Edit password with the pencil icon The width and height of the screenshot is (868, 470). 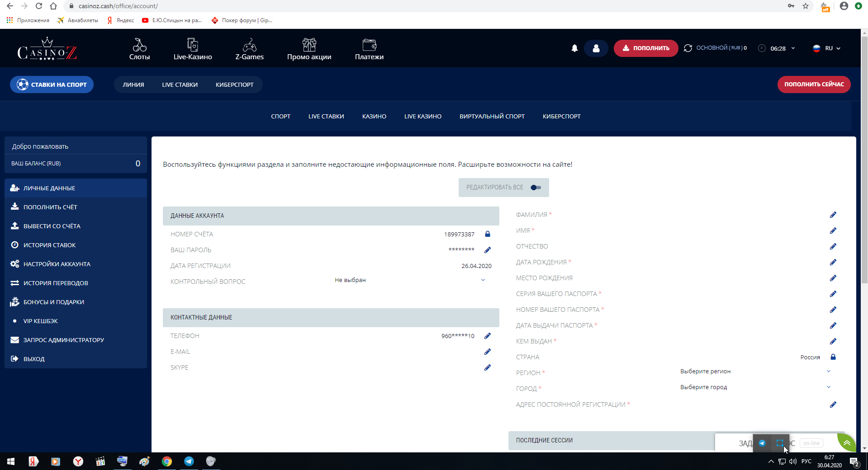click(488, 250)
